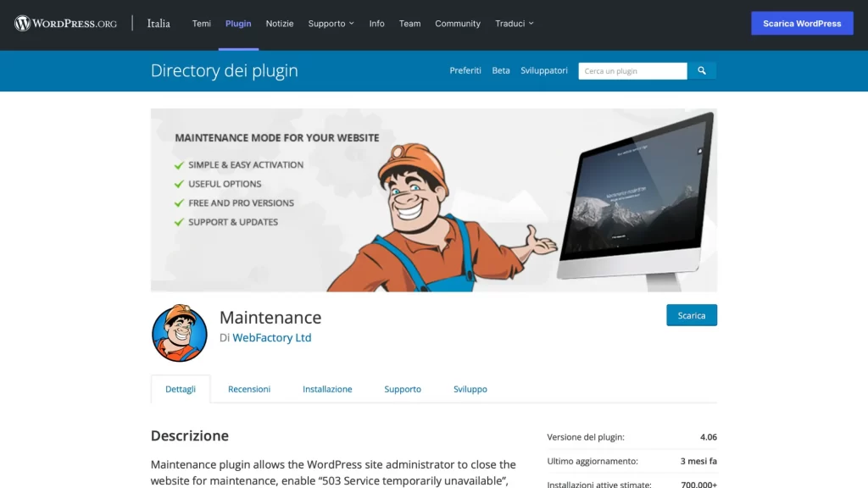868x488 pixels.
Task: Click the Maintenance plugin round avatar icon
Action: (180, 333)
